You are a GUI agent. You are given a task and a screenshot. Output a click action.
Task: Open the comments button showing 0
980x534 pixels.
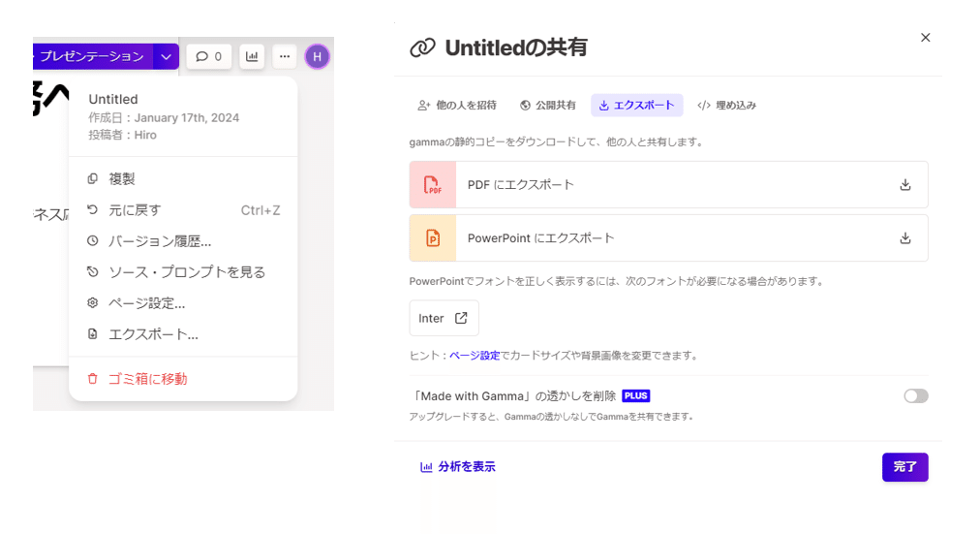click(x=209, y=56)
